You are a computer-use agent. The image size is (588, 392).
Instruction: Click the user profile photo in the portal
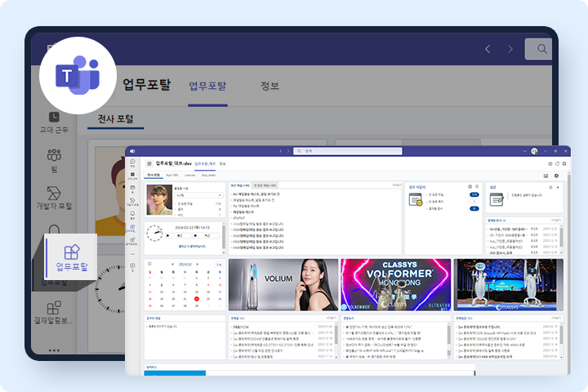click(x=159, y=200)
